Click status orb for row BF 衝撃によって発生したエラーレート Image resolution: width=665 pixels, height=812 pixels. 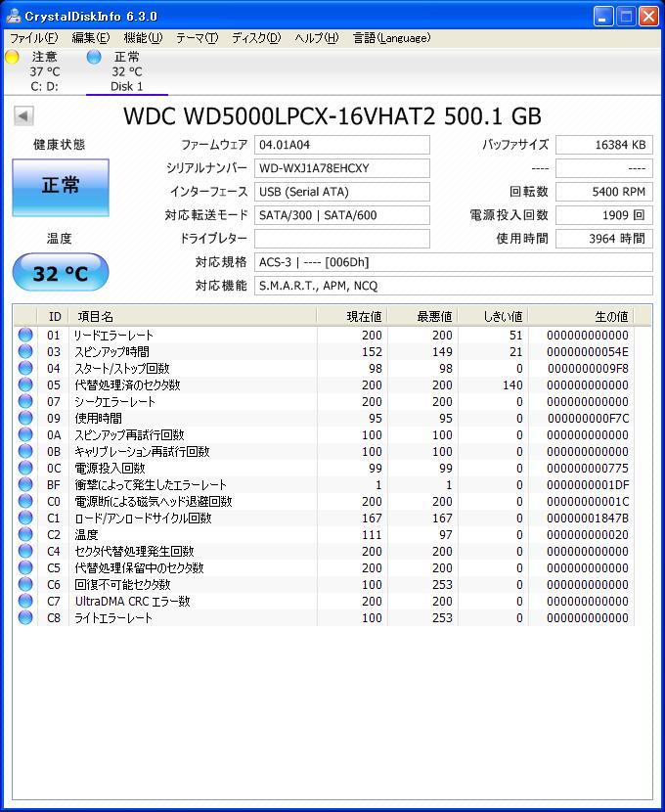coord(25,484)
